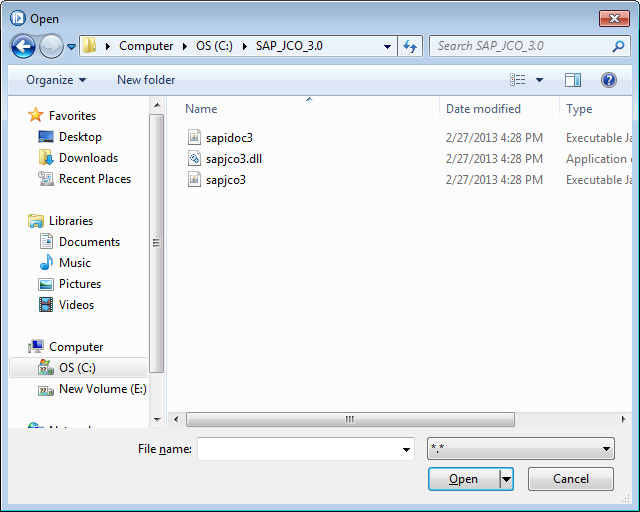The image size is (640, 512).
Task: Refresh the SAP_JCO_3.0 folder view
Action: tap(410, 46)
